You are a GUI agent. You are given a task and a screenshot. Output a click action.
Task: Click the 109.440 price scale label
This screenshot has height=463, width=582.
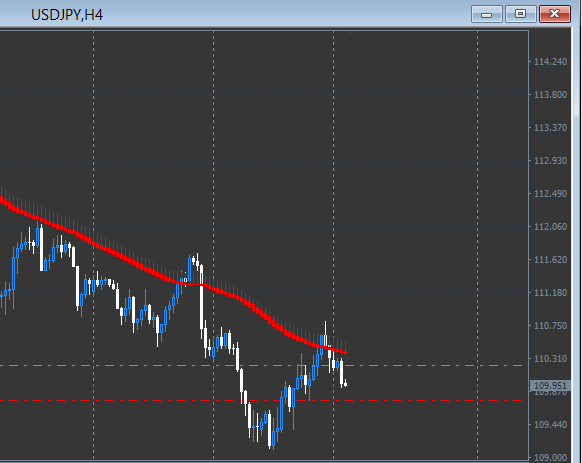tap(550, 424)
